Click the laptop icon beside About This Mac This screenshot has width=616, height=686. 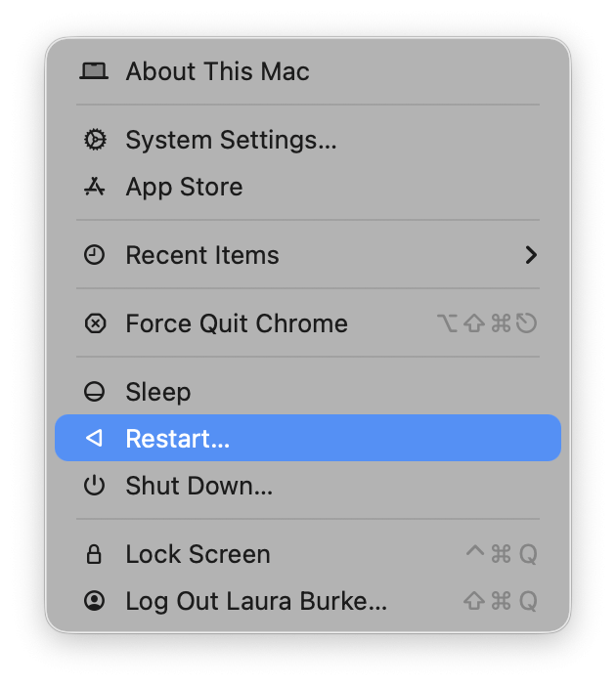(x=94, y=71)
